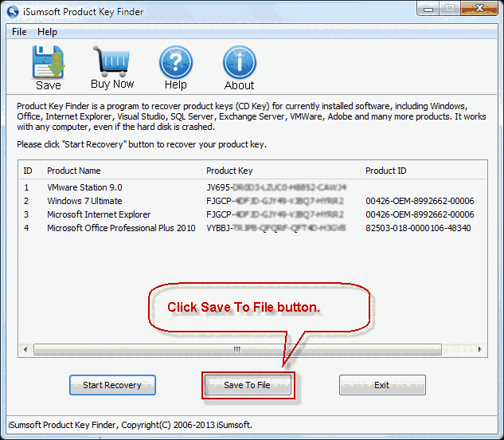Click the horizontal scrollbar right arrow
Image resolution: width=504 pixels, height=440 pixels.
pos(480,350)
